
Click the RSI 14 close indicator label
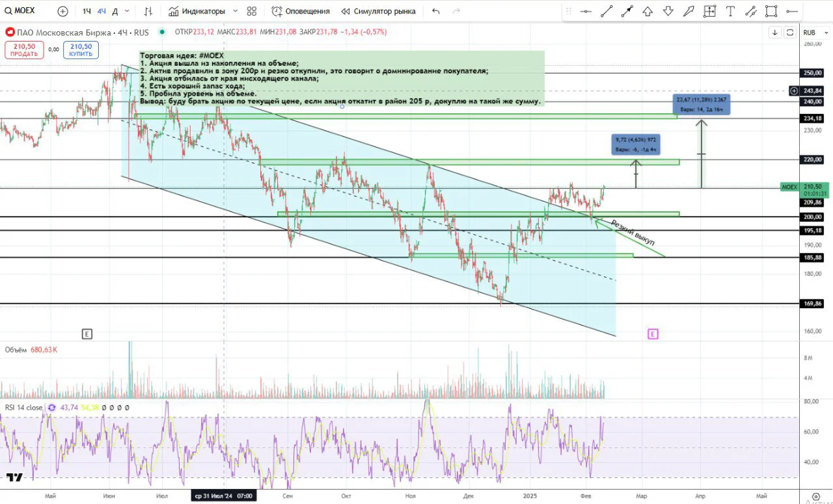click(23, 408)
